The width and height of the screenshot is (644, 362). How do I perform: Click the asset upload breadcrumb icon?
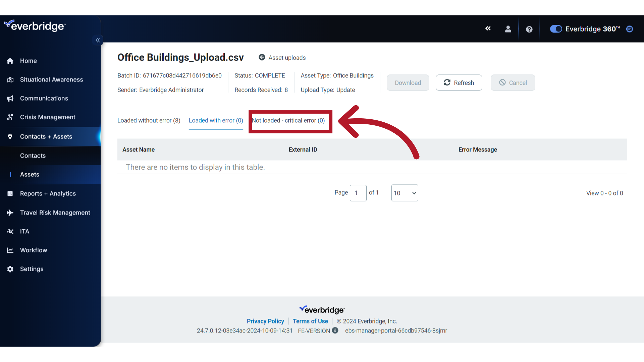tap(262, 57)
